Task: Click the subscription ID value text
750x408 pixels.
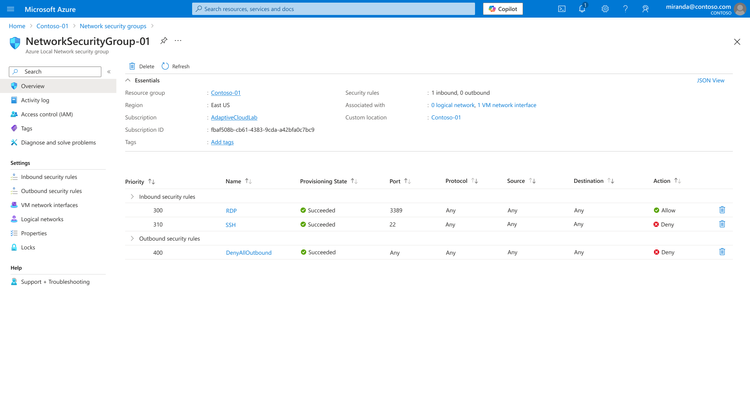Action: coord(263,130)
